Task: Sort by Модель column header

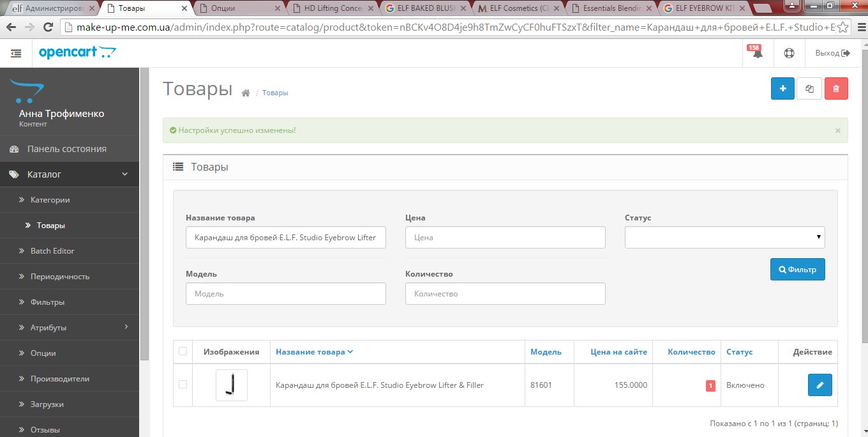Action: tap(546, 352)
